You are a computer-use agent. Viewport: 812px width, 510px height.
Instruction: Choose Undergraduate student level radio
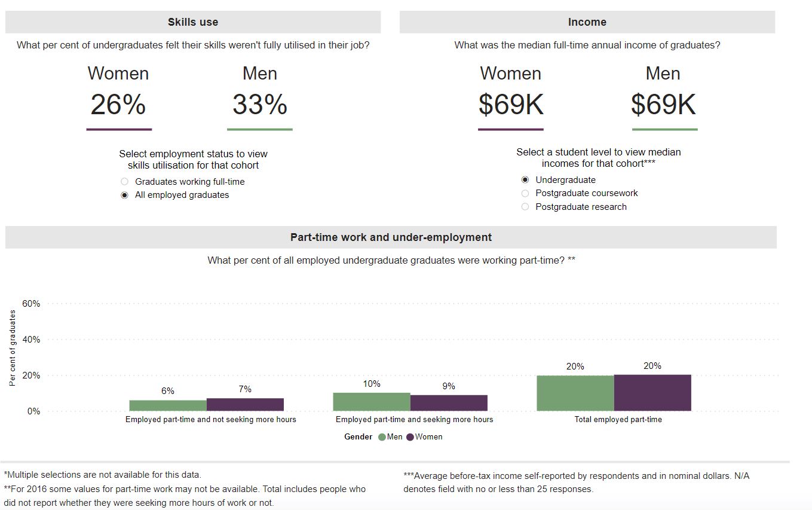525,180
